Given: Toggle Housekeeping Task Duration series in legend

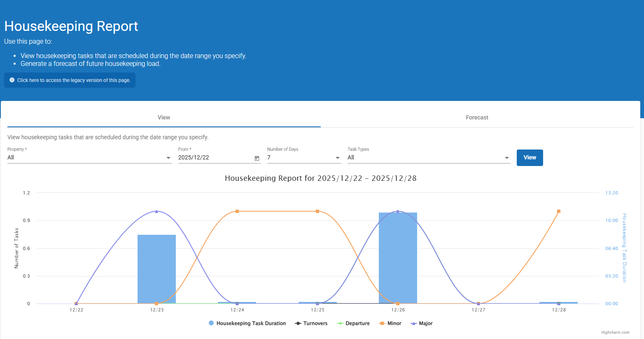Looking at the screenshot, I should [247, 323].
